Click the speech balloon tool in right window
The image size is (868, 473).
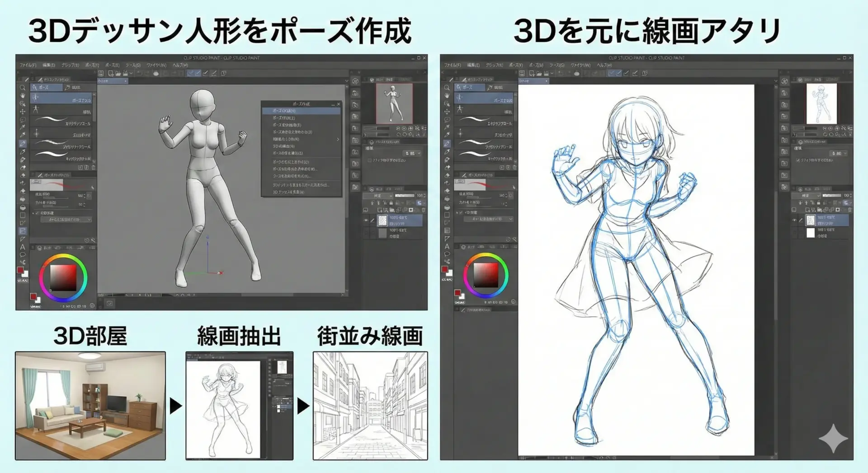(x=447, y=254)
